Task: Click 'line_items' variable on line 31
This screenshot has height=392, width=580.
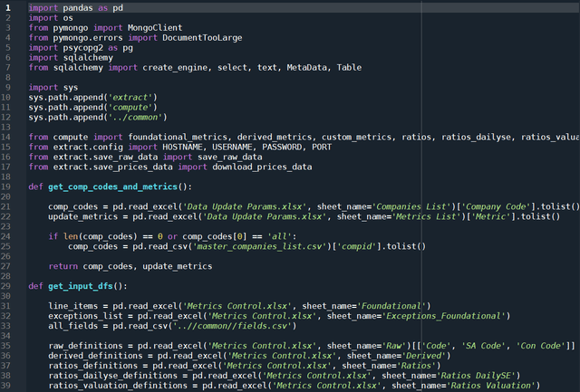Action: point(72,306)
